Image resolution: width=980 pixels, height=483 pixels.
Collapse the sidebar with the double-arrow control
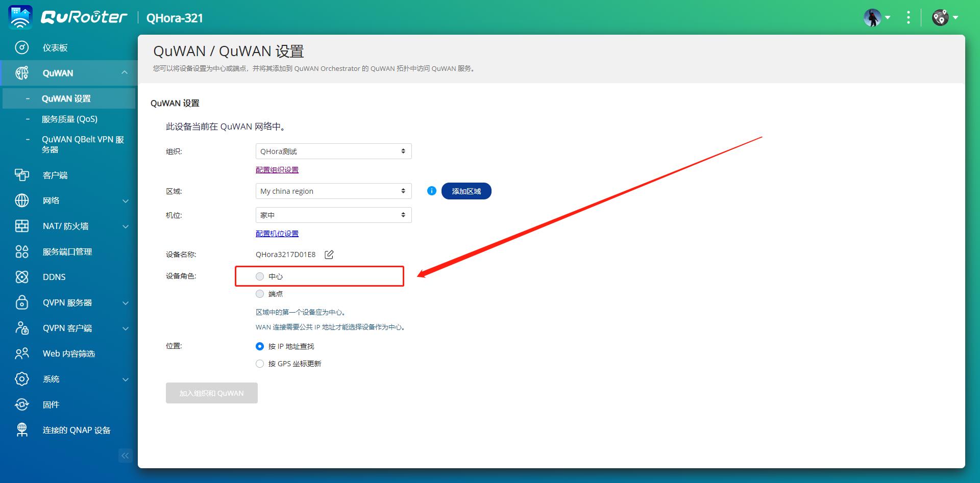pyautogui.click(x=125, y=455)
